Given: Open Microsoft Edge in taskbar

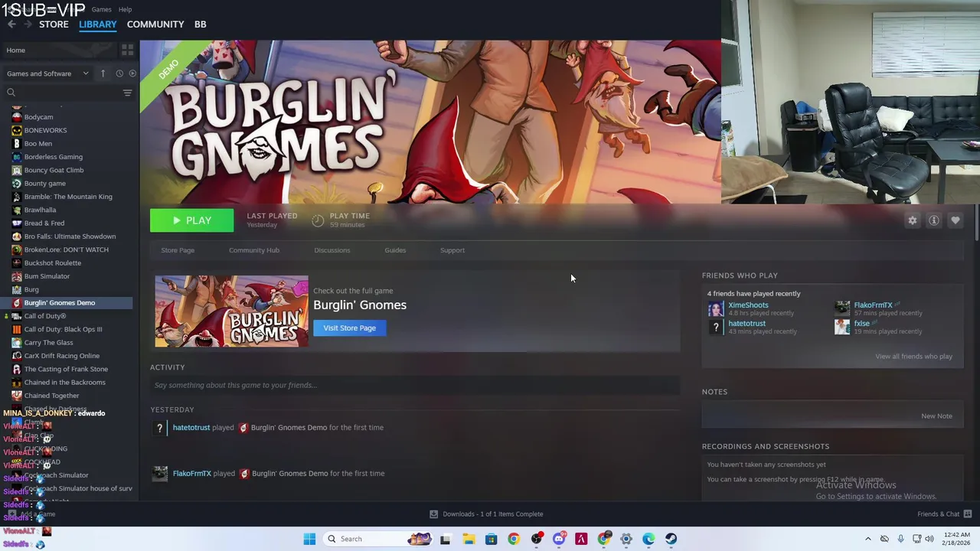Looking at the screenshot, I should pos(648,539).
